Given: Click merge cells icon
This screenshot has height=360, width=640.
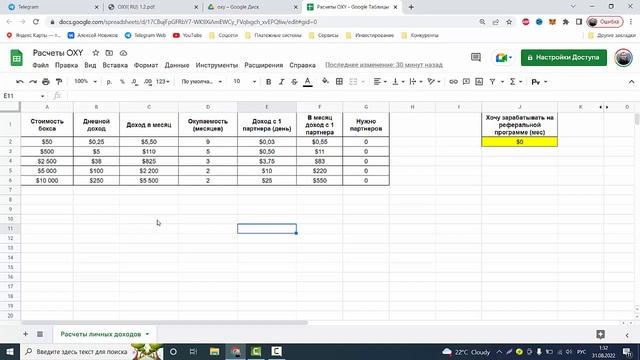Looking at the screenshot, I should click(x=353, y=82).
